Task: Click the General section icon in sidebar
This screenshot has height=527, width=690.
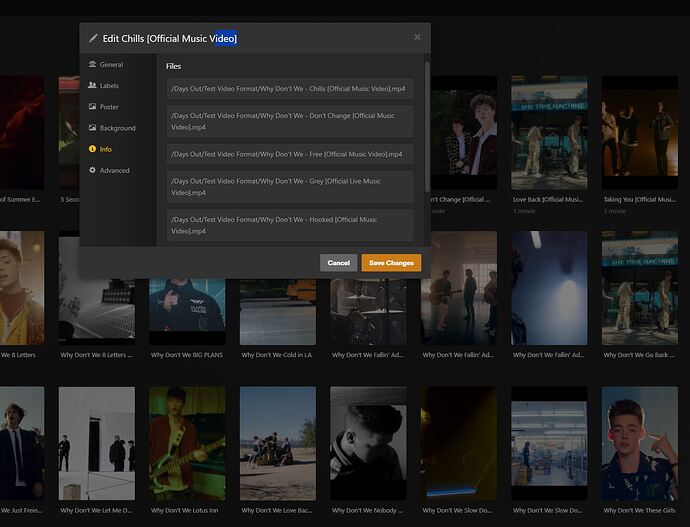Action: [92, 64]
